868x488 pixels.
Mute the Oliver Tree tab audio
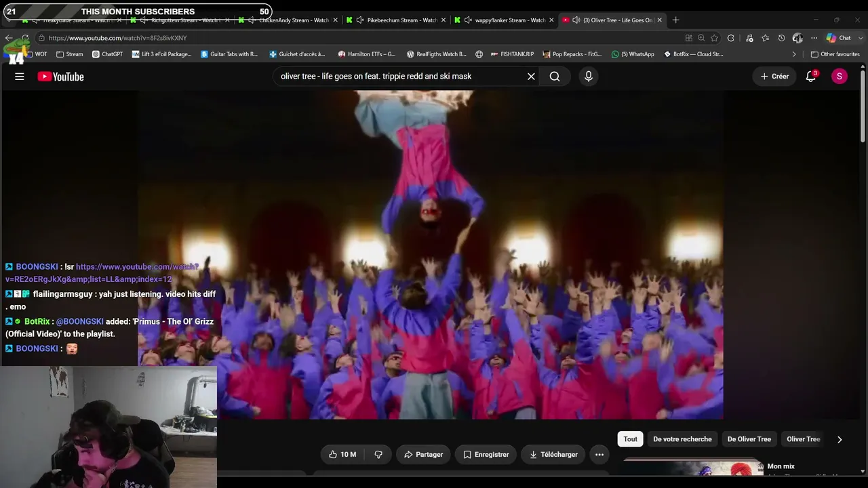(576, 20)
